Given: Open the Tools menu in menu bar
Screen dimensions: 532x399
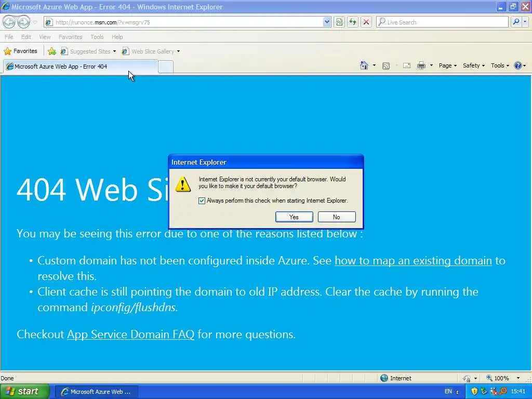Looking at the screenshot, I should pyautogui.click(x=97, y=37).
